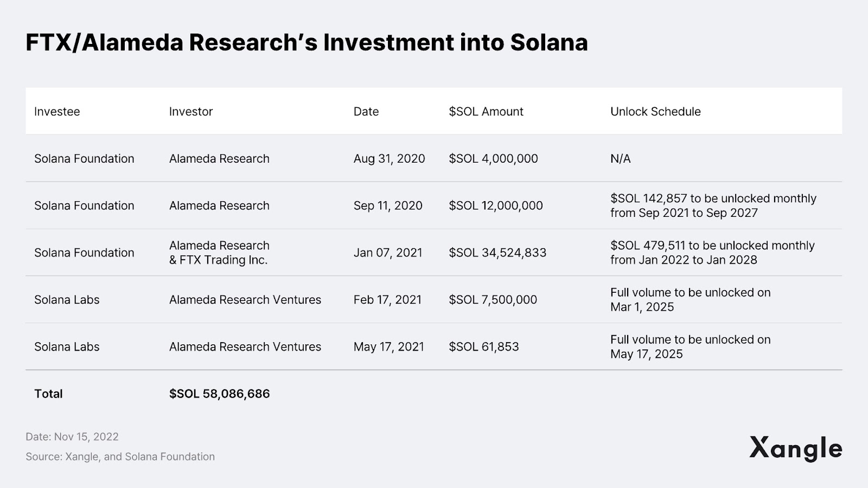Select the $SOL 34,524,833 amount cell
Screen dimensions: 868x488
coord(497,253)
